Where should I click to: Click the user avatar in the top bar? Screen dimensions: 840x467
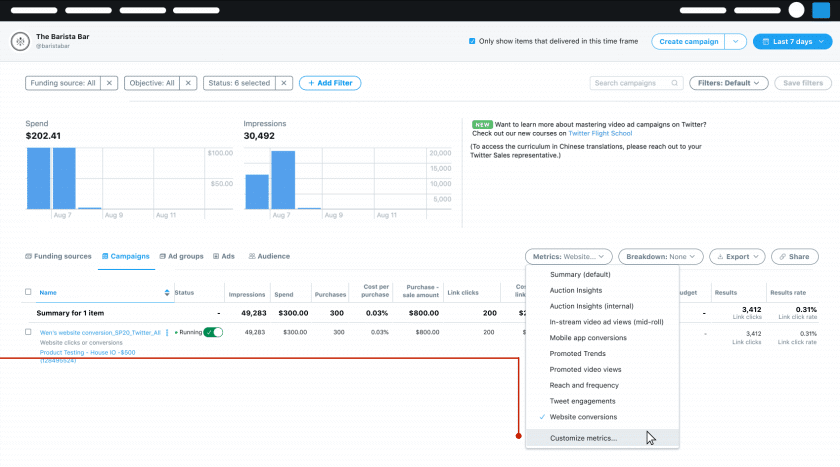(796, 10)
